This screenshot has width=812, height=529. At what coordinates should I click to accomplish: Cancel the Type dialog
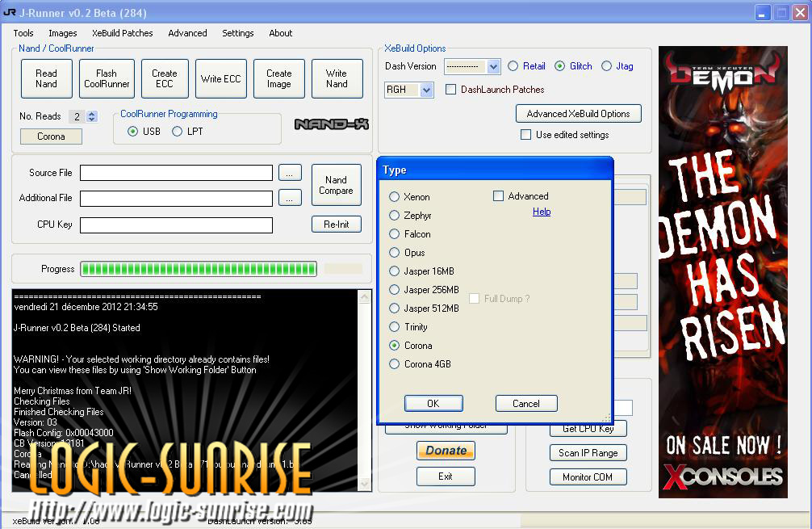[526, 404]
